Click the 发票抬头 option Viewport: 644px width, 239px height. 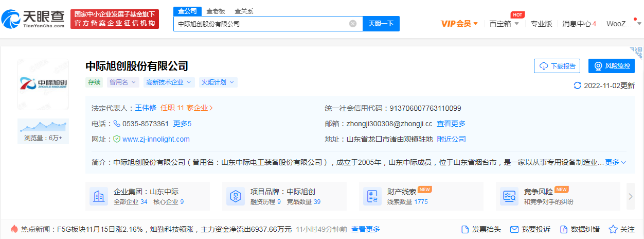point(481,229)
